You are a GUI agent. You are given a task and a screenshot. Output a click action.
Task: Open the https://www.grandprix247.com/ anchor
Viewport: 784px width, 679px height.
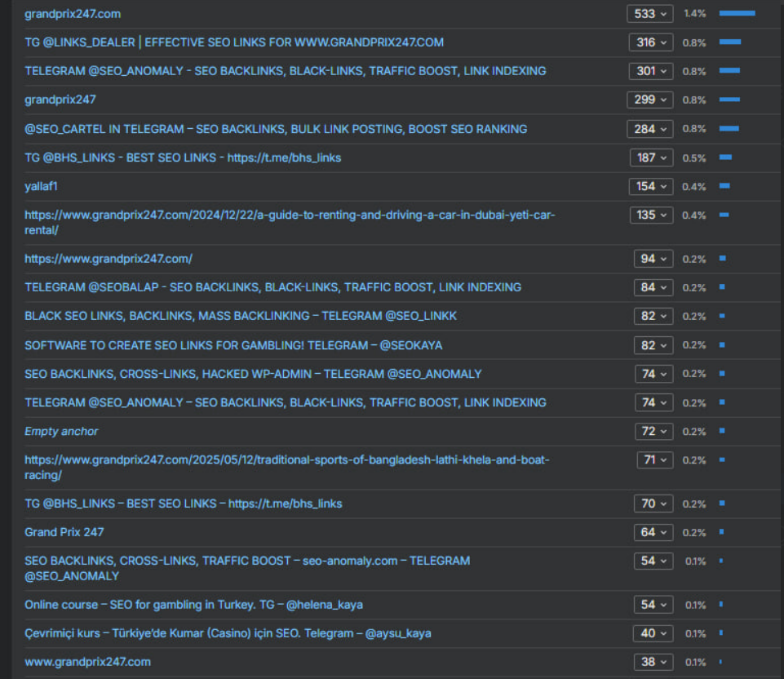(109, 259)
